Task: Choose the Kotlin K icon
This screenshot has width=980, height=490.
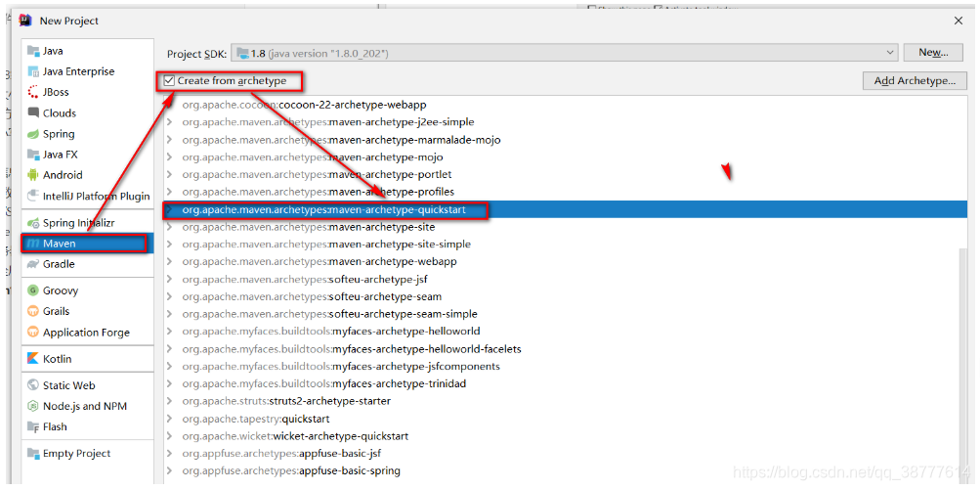Action: (x=33, y=359)
